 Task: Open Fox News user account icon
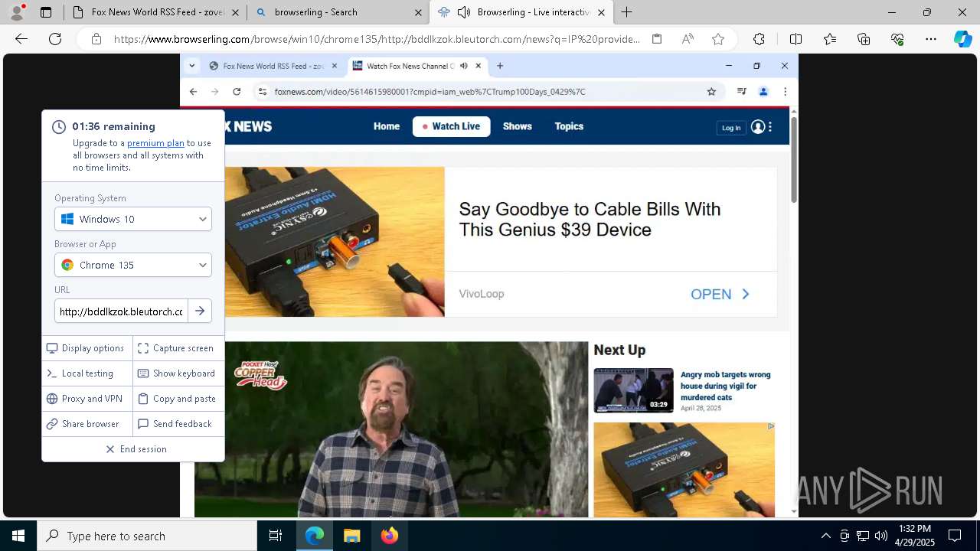click(x=758, y=127)
